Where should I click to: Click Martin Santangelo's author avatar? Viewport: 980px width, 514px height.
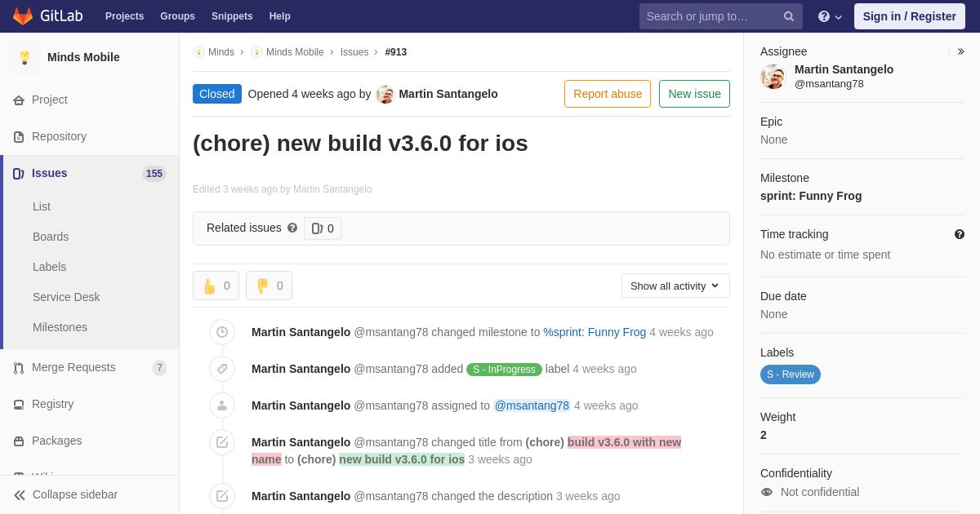tap(385, 94)
